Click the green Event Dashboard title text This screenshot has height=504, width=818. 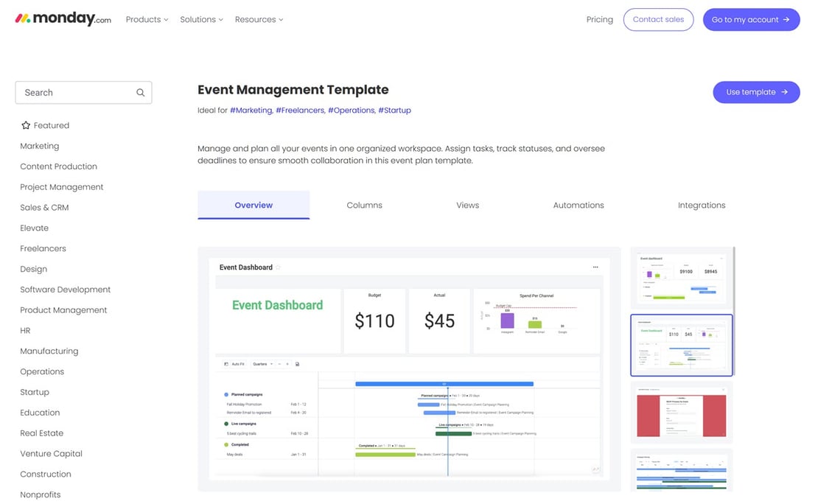(278, 305)
